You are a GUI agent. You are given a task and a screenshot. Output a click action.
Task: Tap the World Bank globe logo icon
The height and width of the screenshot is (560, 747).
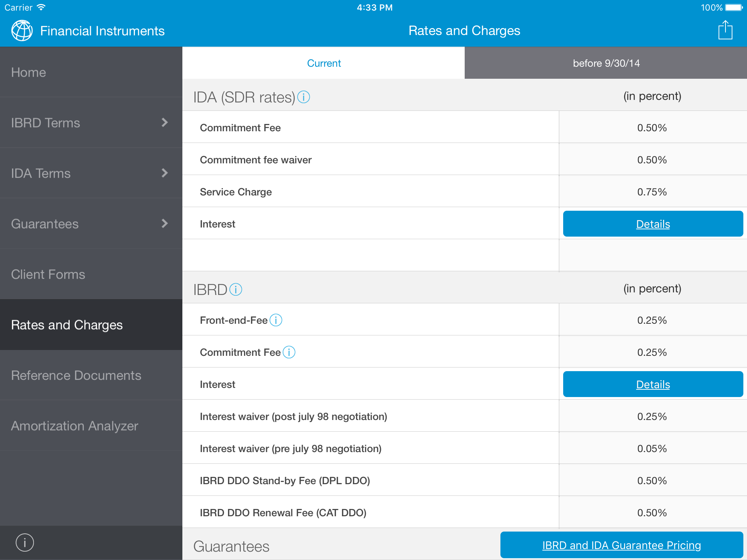pyautogui.click(x=22, y=31)
